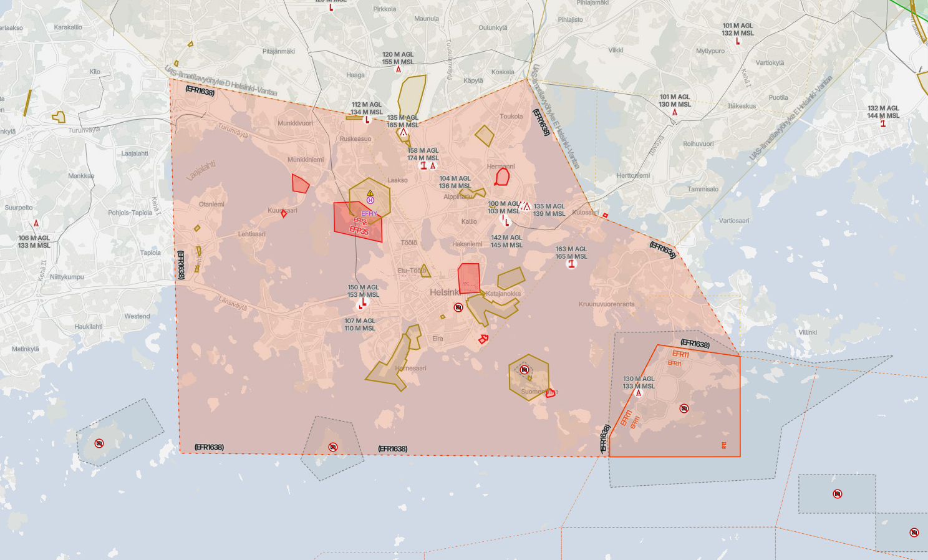Click the 112 M AGL obstacle marker
The height and width of the screenshot is (560, 928).
tap(367, 120)
